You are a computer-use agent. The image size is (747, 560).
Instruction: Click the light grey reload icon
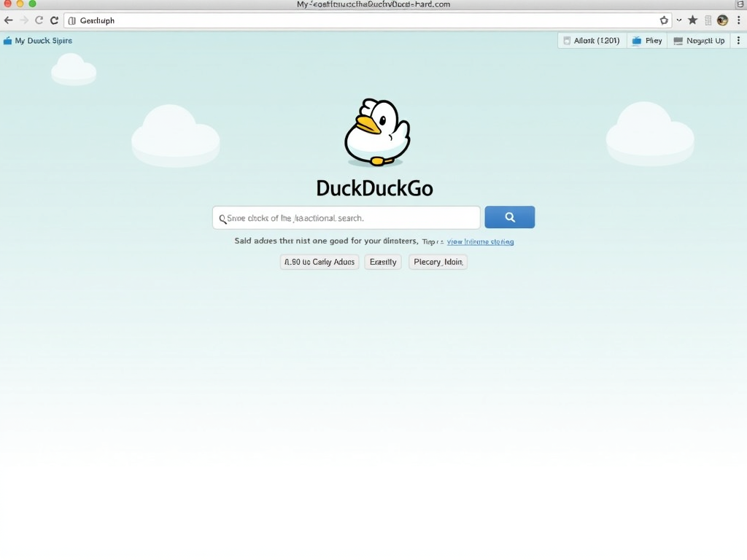(x=39, y=20)
